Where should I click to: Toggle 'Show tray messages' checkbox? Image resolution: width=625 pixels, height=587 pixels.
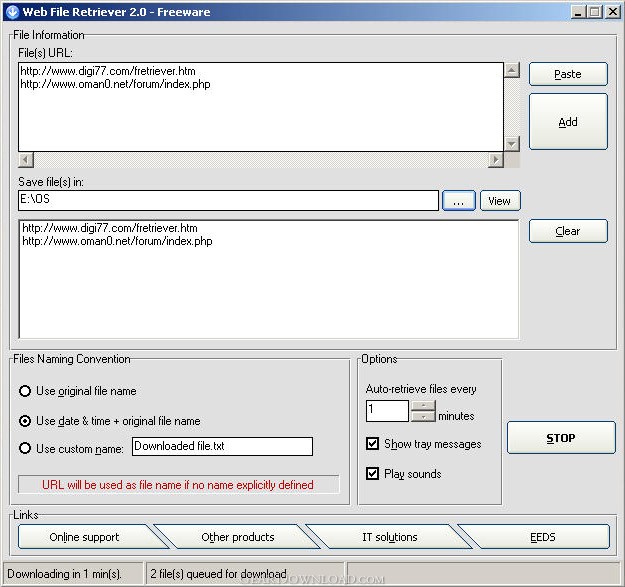372,444
